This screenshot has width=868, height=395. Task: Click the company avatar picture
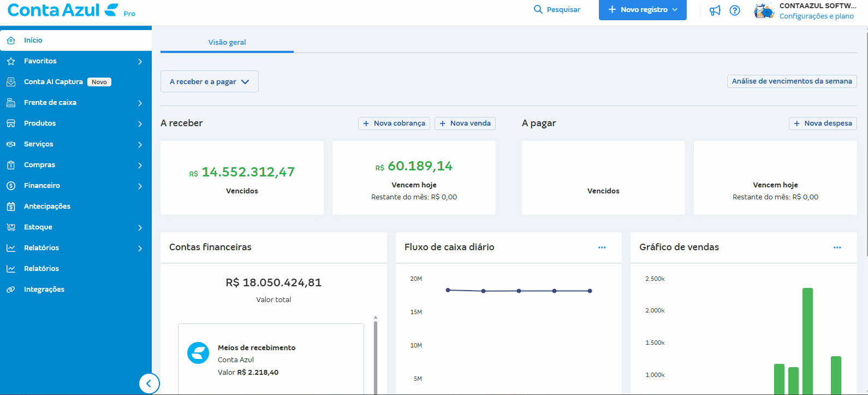click(764, 10)
